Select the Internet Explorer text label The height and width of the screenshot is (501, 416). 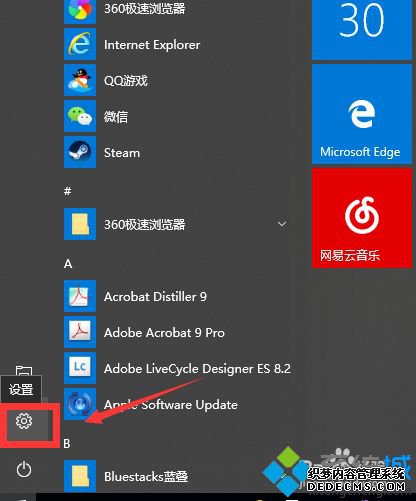point(152,45)
